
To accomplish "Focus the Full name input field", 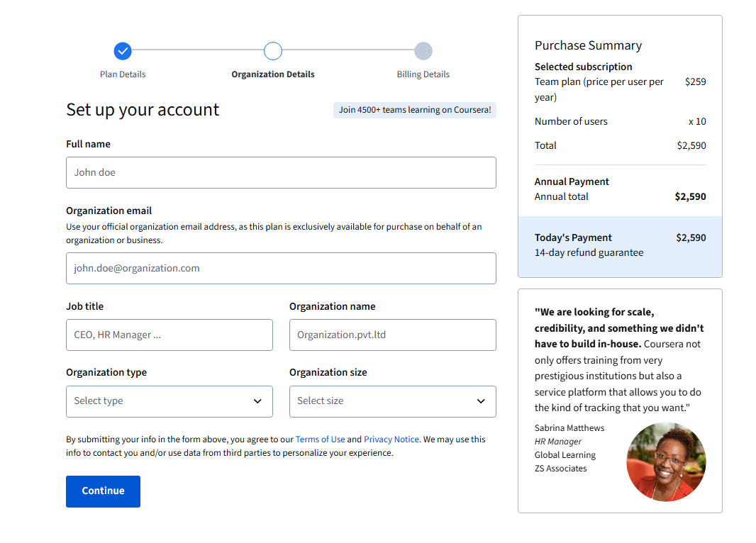I will (x=281, y=172).
